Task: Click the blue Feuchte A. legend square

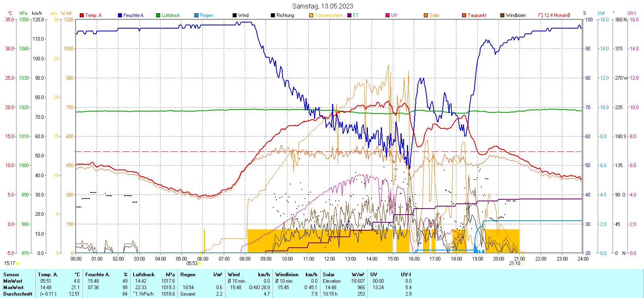Action: click(x=120, y=15)
